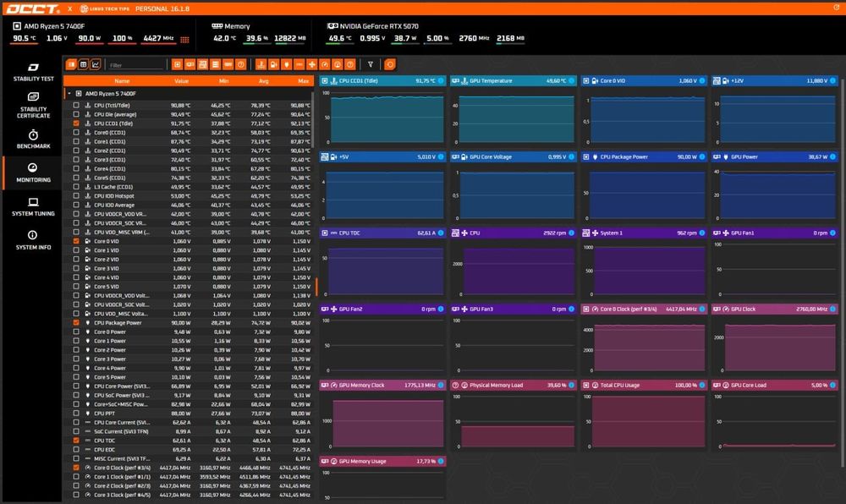Check the CPU (Tctl/Tdie) checkbox

tap(76, 105)
